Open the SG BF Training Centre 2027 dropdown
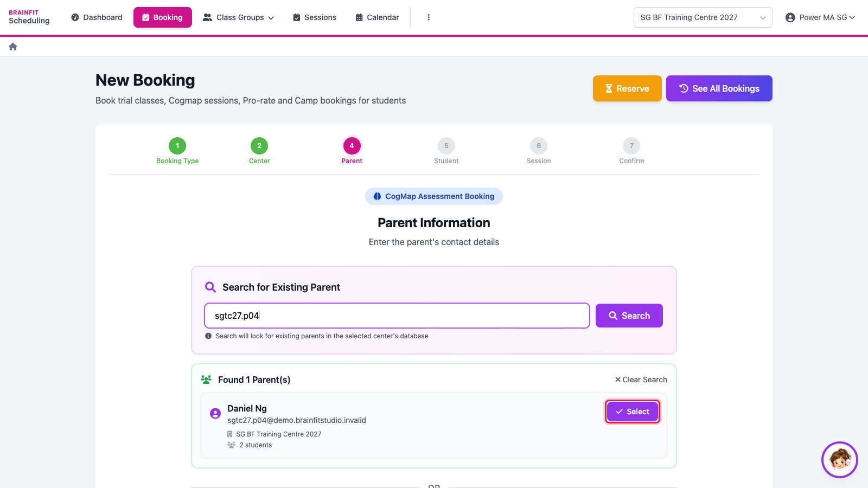 (x=703, y=17)
